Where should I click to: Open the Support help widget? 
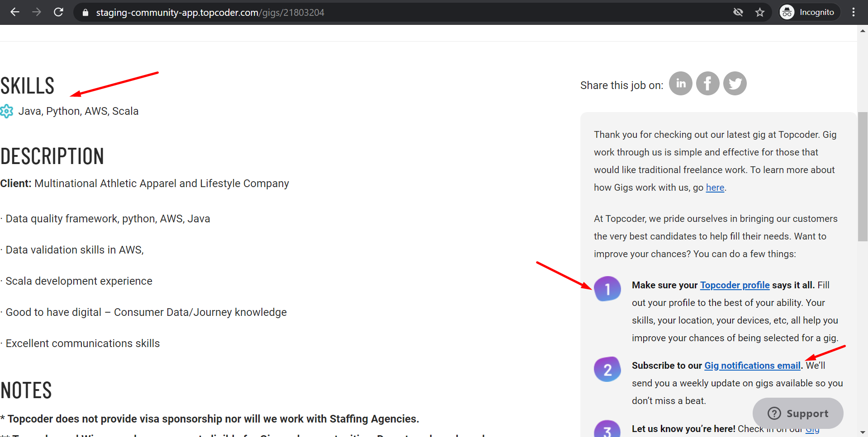(798, 413)
